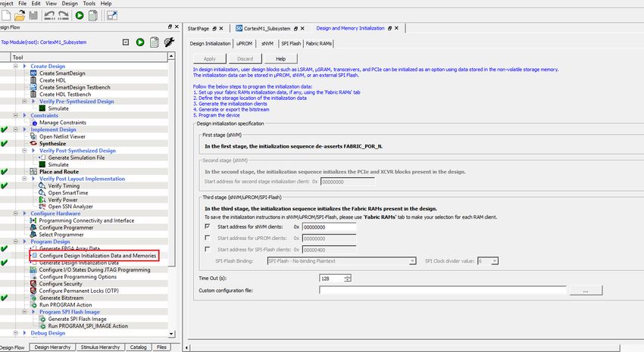
Task: Open the Tools menu
Action: coord(89,3)
